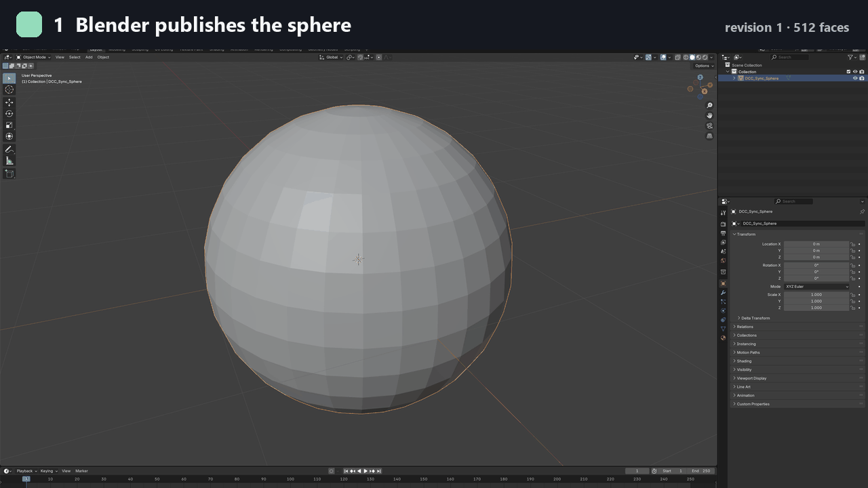Hide the Collection with its eye icon
Screen dimensions: 868x488
pyautogui.click(x=855, y=71)
